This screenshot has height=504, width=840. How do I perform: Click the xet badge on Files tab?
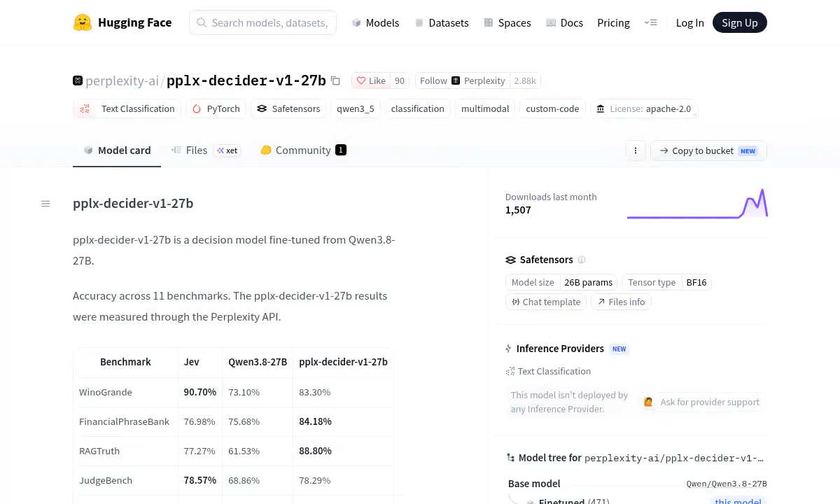click(227, 150)
